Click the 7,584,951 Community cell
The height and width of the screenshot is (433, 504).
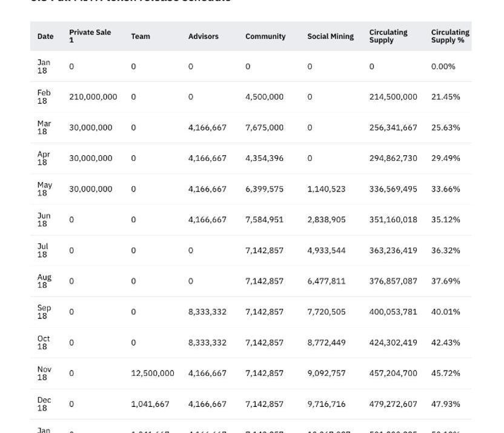pyautogui.click(x=264, y=220)
